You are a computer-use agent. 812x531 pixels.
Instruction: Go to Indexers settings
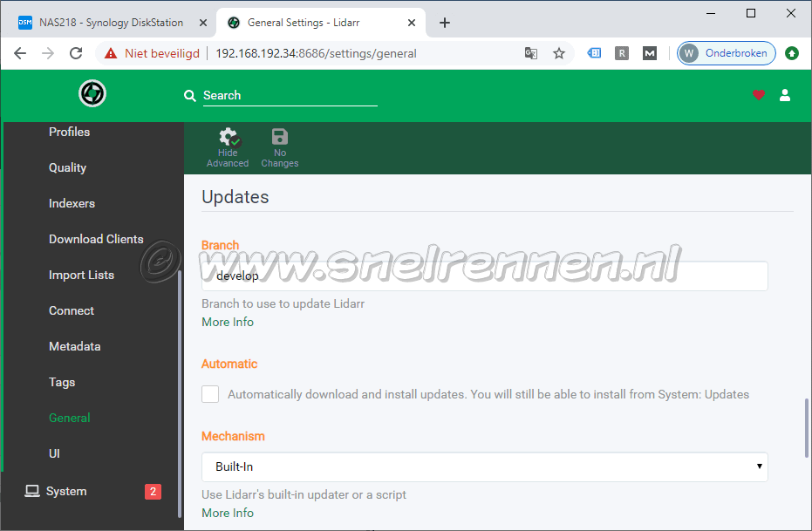[72, 203]
